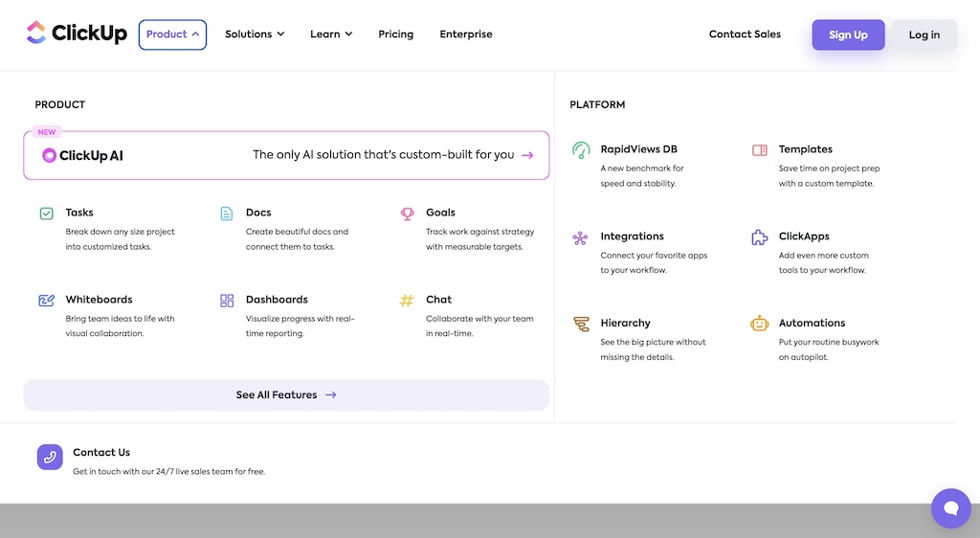
Task: Click the Sign Up button
Action: 848,35
